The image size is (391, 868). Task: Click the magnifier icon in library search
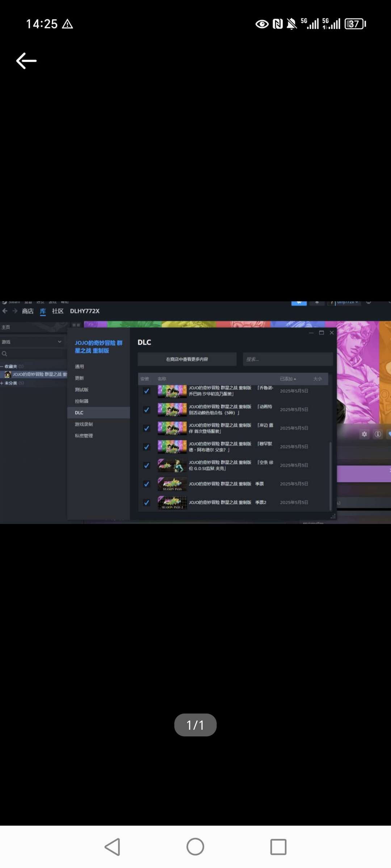click(5, 354)
